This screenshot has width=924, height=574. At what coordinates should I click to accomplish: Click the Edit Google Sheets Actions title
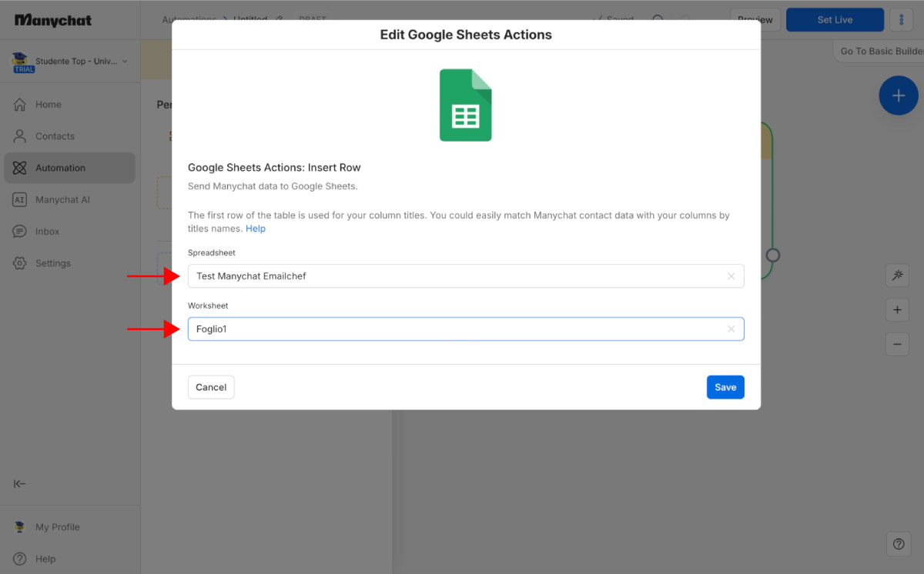(x=466, y=35)
